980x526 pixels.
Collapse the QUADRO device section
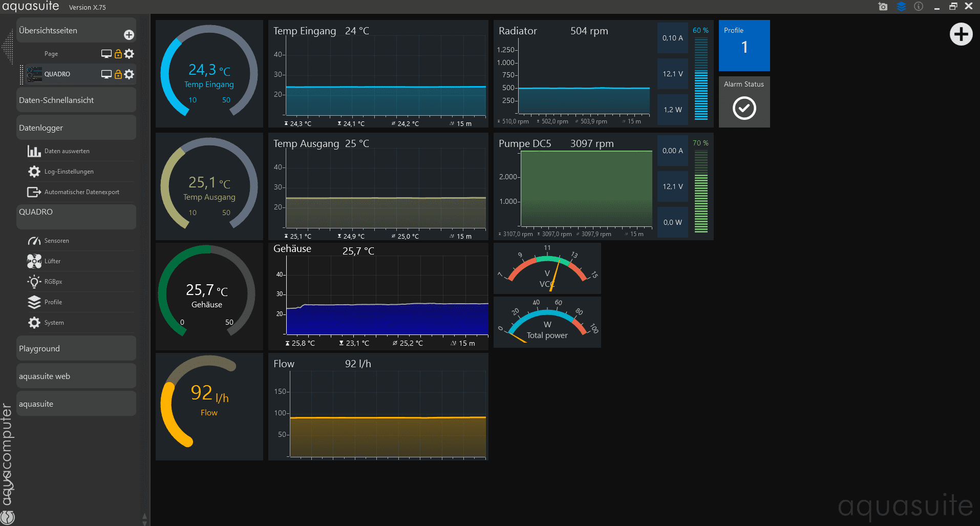tap(76, 217)
